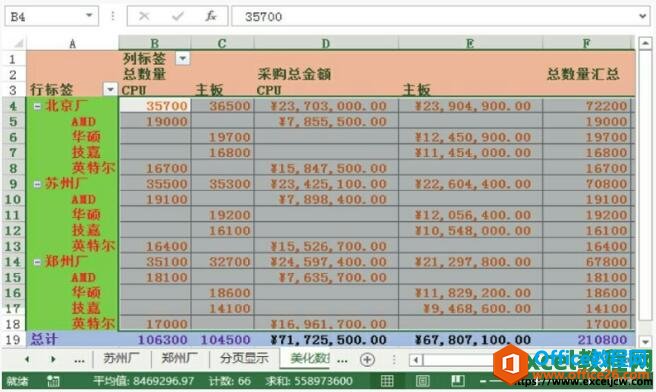Switch to Page Break Preview icon

click(x=458, y=381)
